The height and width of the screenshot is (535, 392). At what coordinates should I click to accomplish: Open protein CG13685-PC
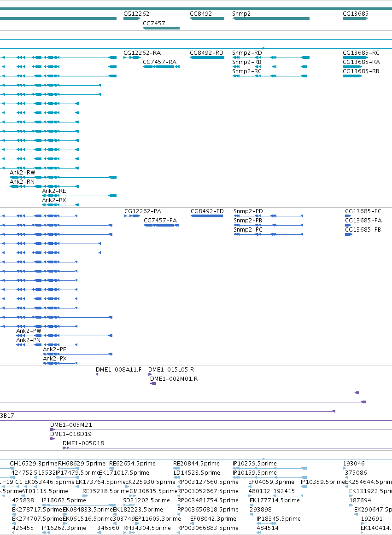pyautogui.click(x=363, y=211)
